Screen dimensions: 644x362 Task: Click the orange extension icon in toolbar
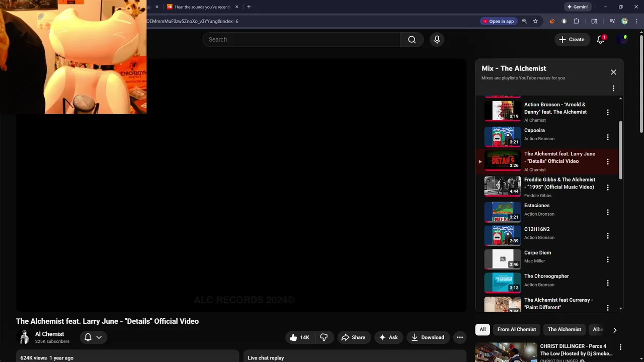point(552,21)
